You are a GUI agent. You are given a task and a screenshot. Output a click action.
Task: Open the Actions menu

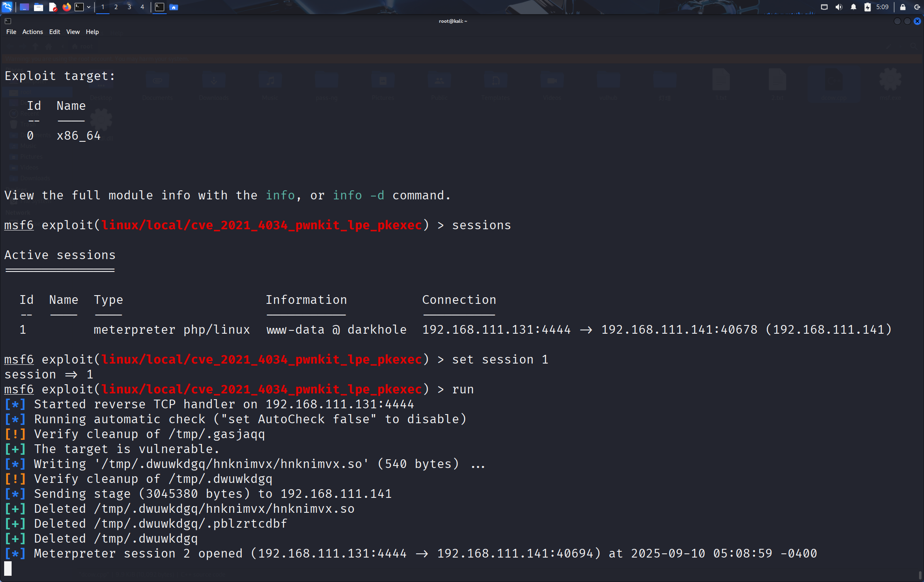coord(32,32)
